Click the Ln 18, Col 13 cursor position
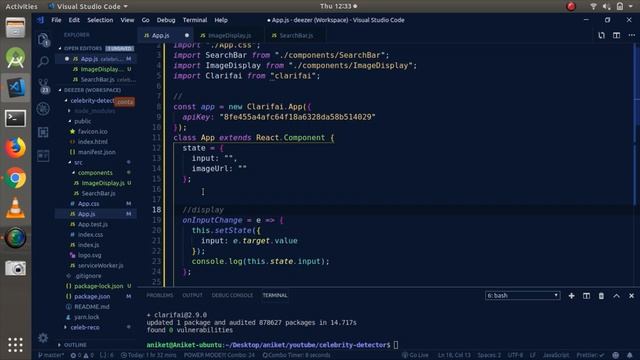The height and width of the screenshot is (360, 640). tap(454, 355)
